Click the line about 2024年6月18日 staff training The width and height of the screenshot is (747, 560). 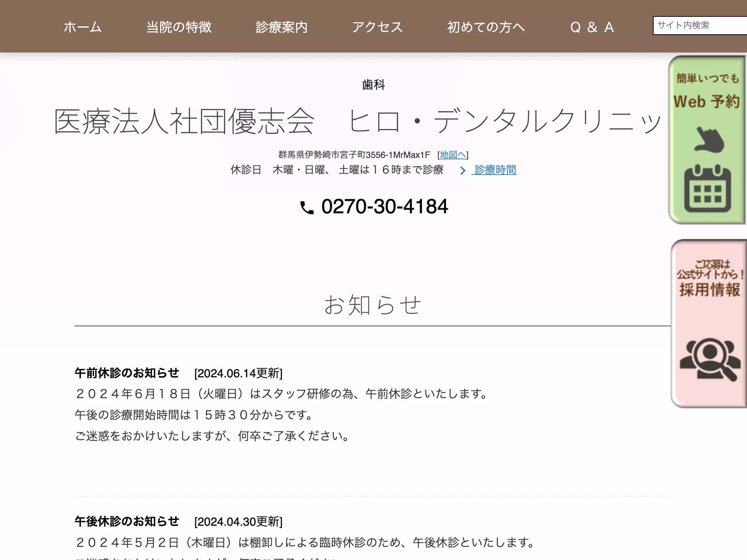click(x=281, y=394)
